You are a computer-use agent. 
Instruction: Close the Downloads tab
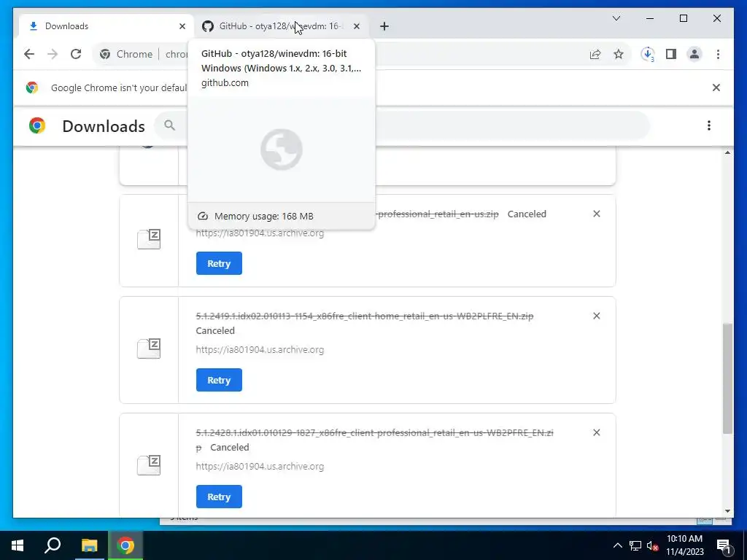point(182,26)
